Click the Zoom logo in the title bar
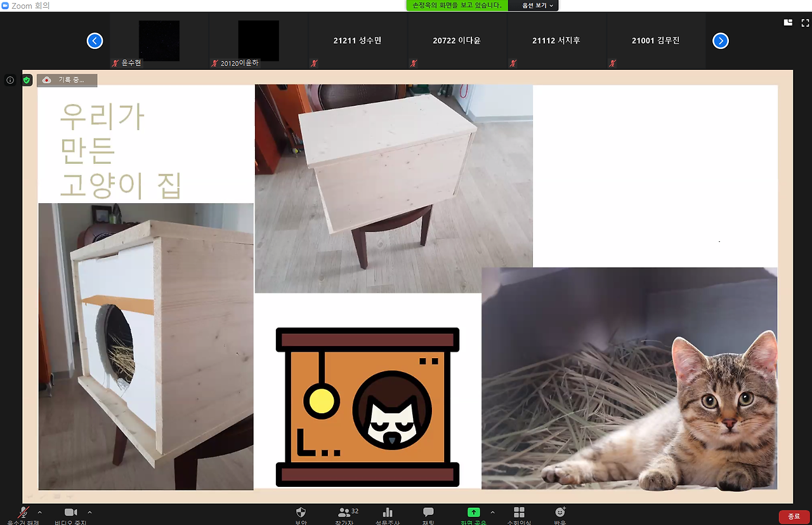 coord(6,6)
